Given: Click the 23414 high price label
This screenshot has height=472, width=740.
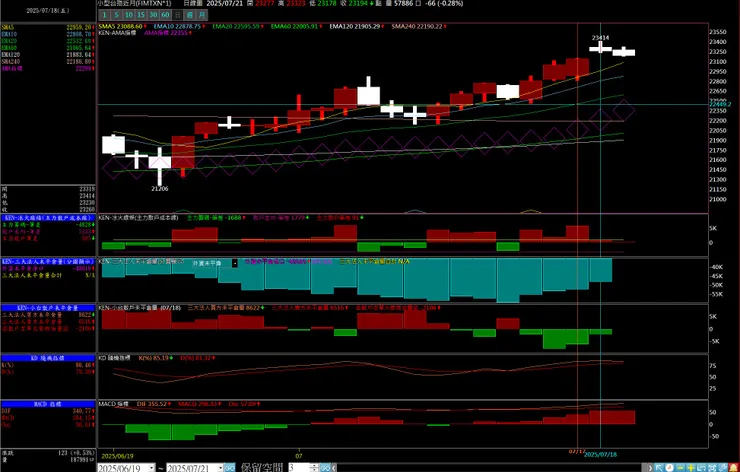Looking at the screenshot, I should 600,38.
